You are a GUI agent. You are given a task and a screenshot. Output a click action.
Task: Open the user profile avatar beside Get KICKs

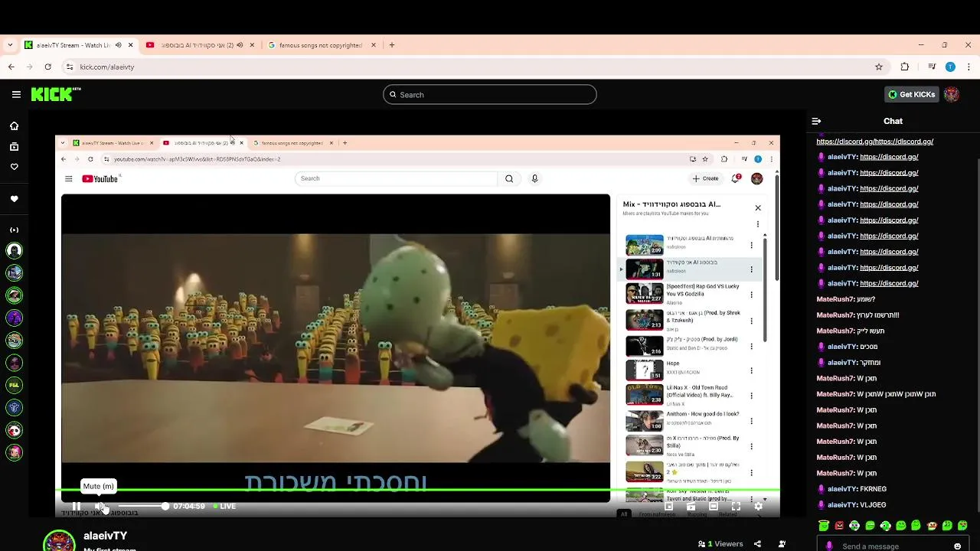coord(952,94)
